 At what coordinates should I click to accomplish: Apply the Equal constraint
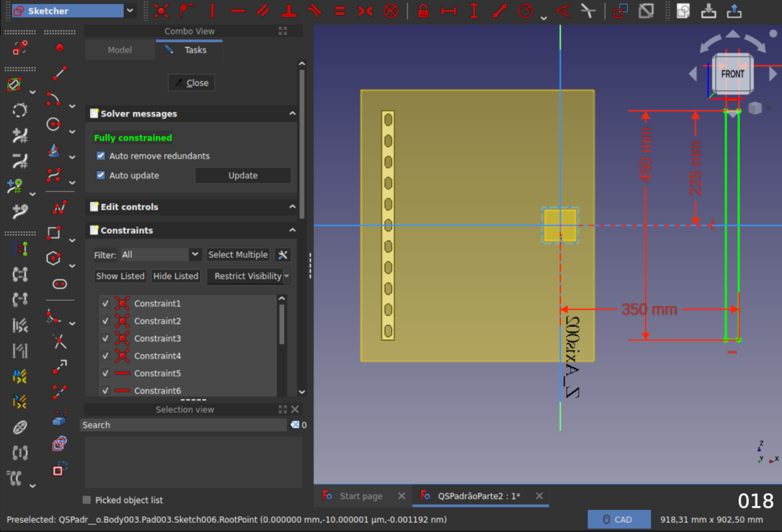(x=340, y=11)
